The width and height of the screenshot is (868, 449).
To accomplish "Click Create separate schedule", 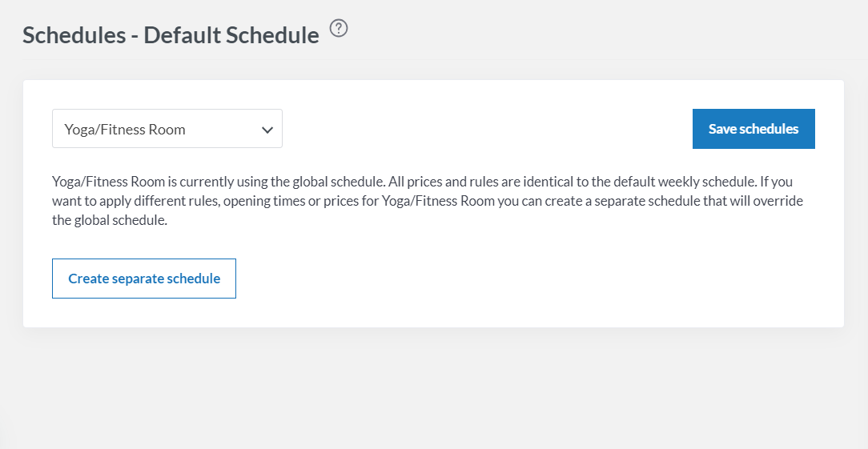I will click(x=144, y=279).
